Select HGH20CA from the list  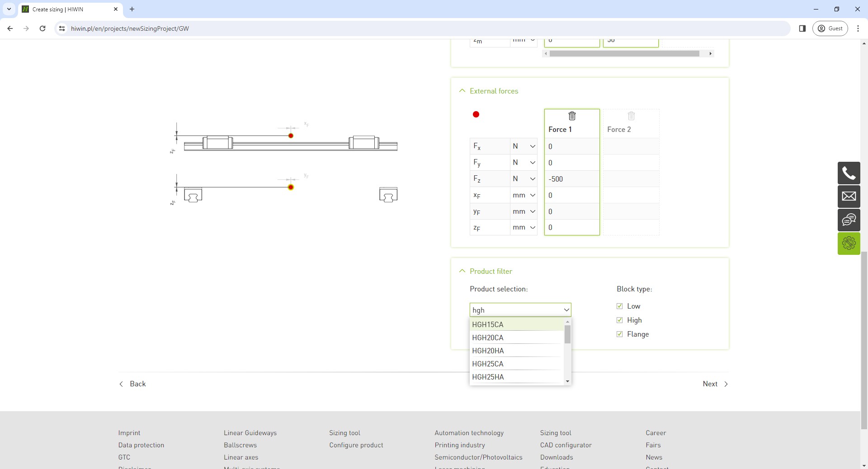517,338
